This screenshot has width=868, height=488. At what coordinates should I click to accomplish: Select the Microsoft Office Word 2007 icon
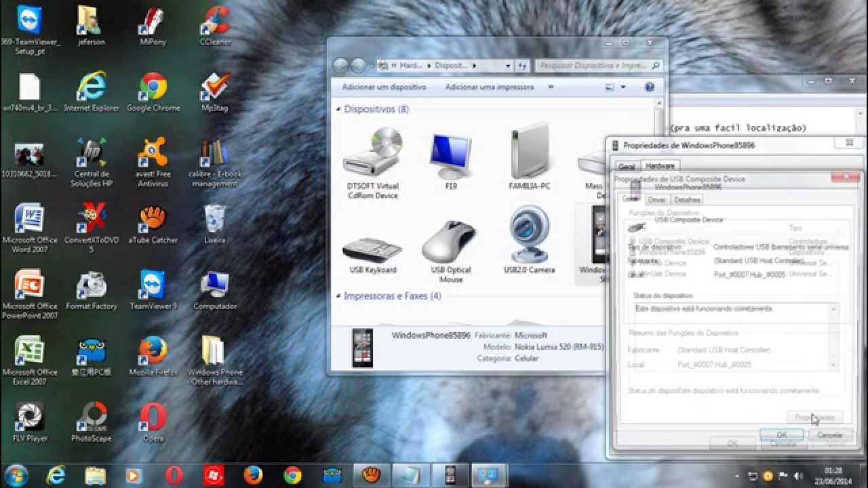pos(30,228)
